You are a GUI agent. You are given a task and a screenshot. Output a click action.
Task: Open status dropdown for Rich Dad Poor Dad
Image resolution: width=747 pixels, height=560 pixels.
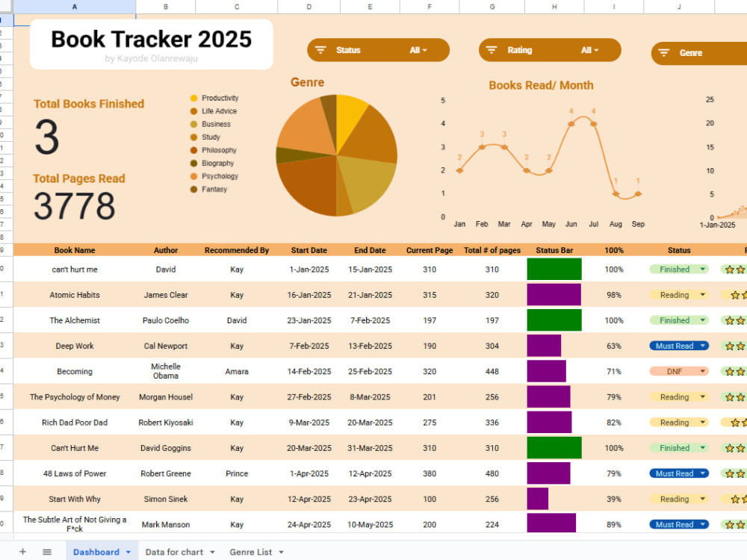(702, 423)
